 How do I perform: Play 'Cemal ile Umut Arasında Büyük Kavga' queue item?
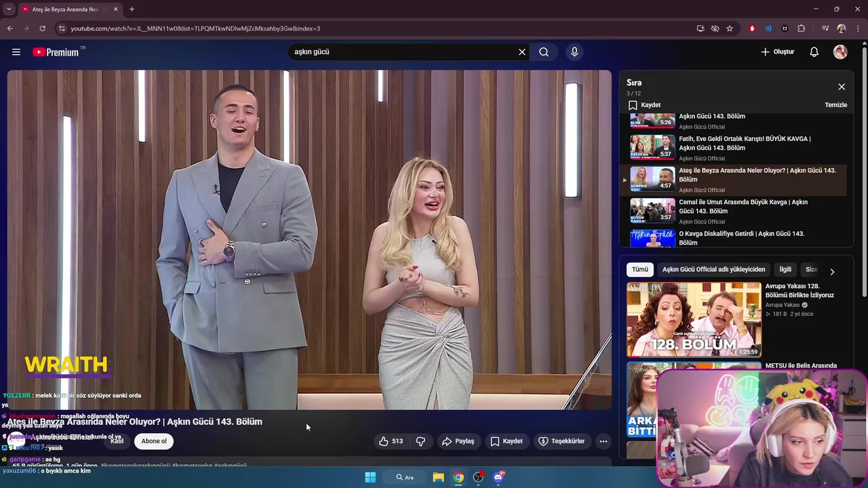(x=735, y=211)
